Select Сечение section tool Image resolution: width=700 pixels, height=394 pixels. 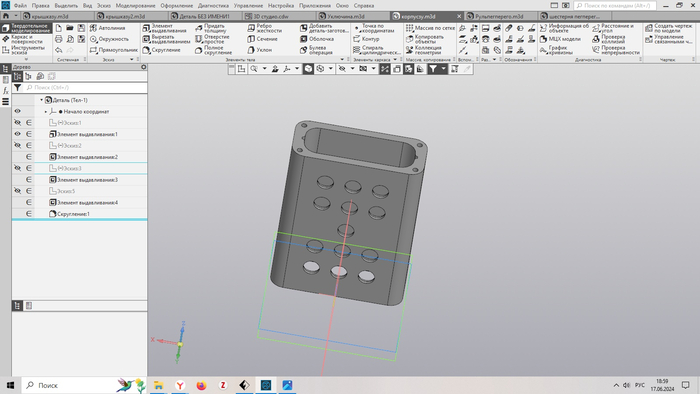262,39
